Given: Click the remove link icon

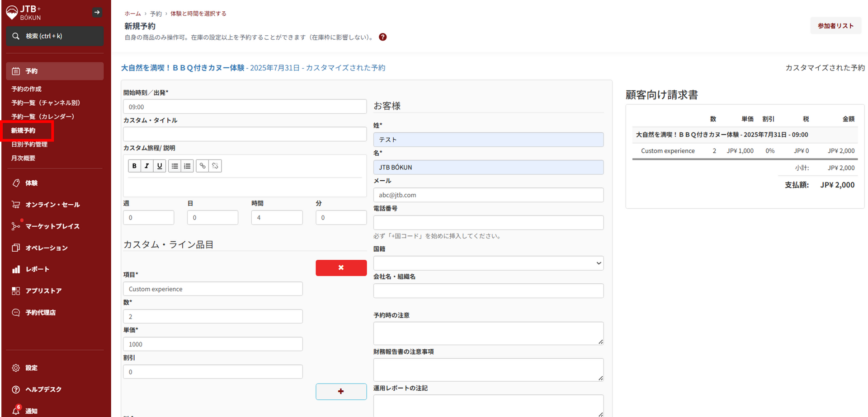Looking at the screenshot, I should click(215, 166).
